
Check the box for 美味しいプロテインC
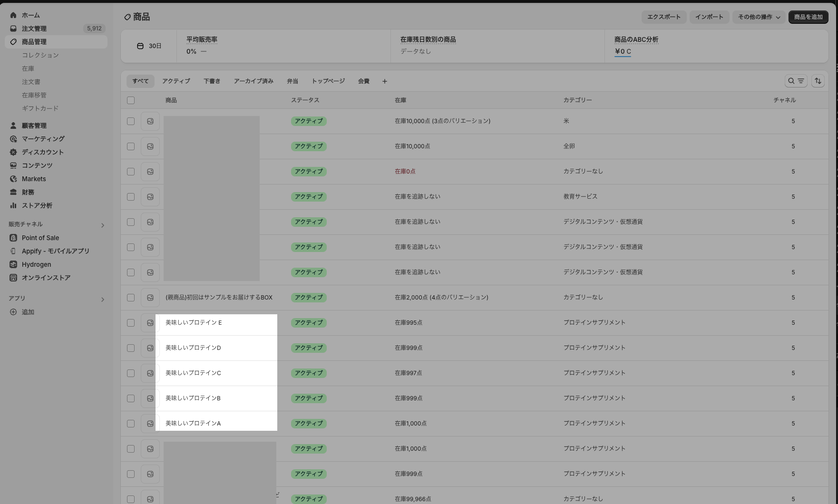[x=131, y=373]
